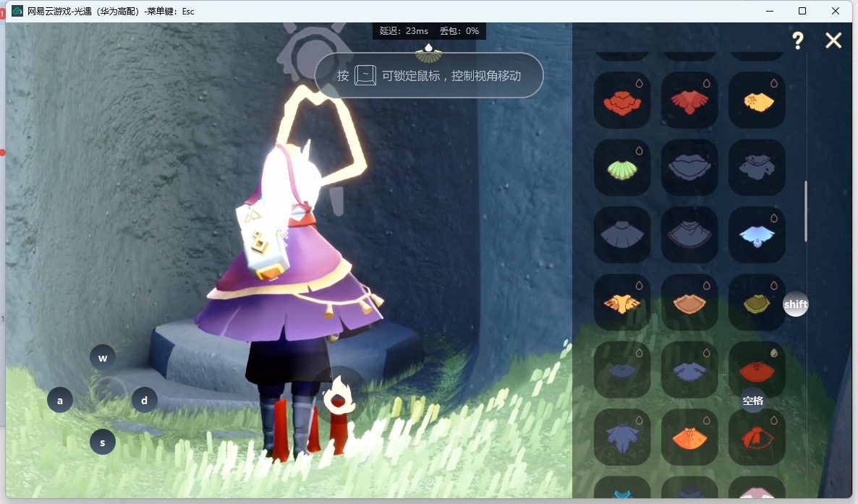Click the d movement key button
This screenshot has height=504, width=858.
(x=145, y=400)
